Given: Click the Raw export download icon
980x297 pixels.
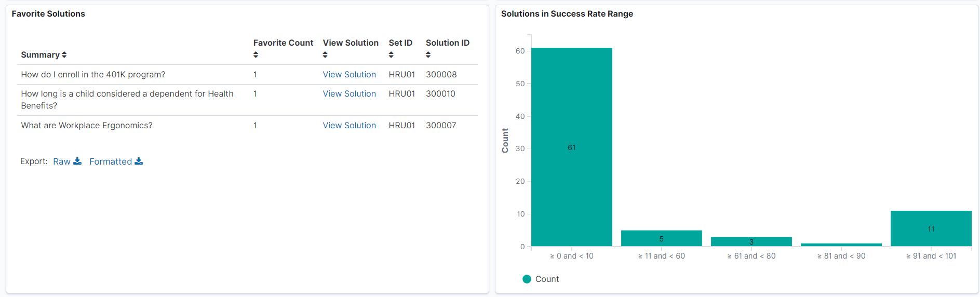Looking at the screenshot, I should coord(77,161).
